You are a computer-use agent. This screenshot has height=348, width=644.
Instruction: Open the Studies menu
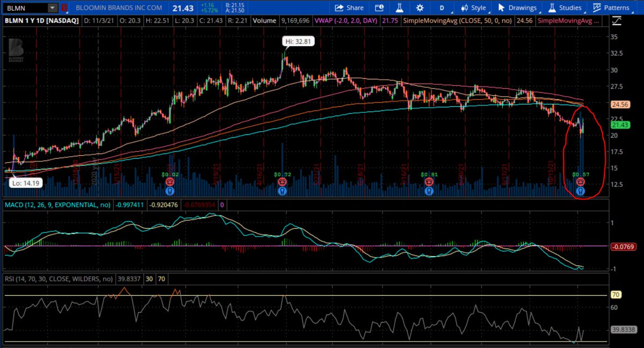point(564,8)
